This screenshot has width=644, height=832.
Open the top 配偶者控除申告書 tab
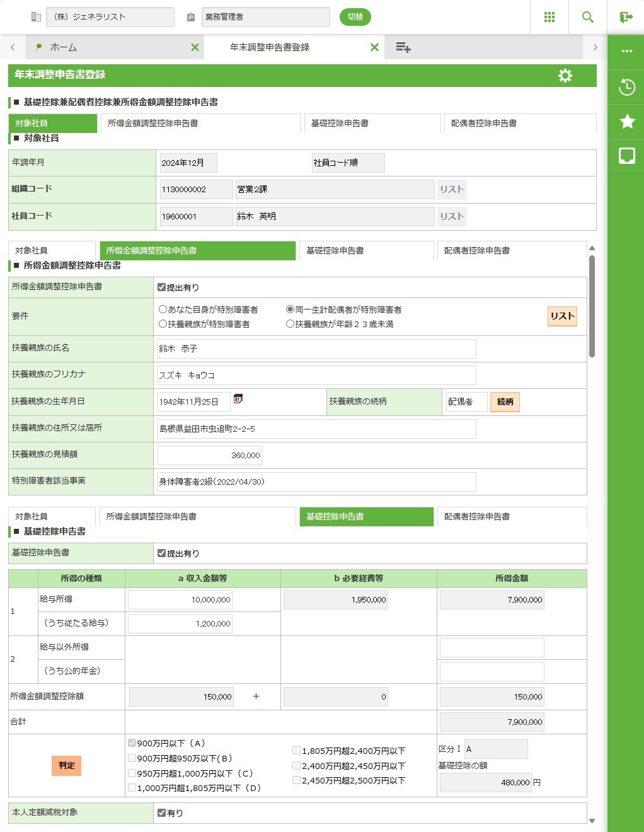point(519,124)
